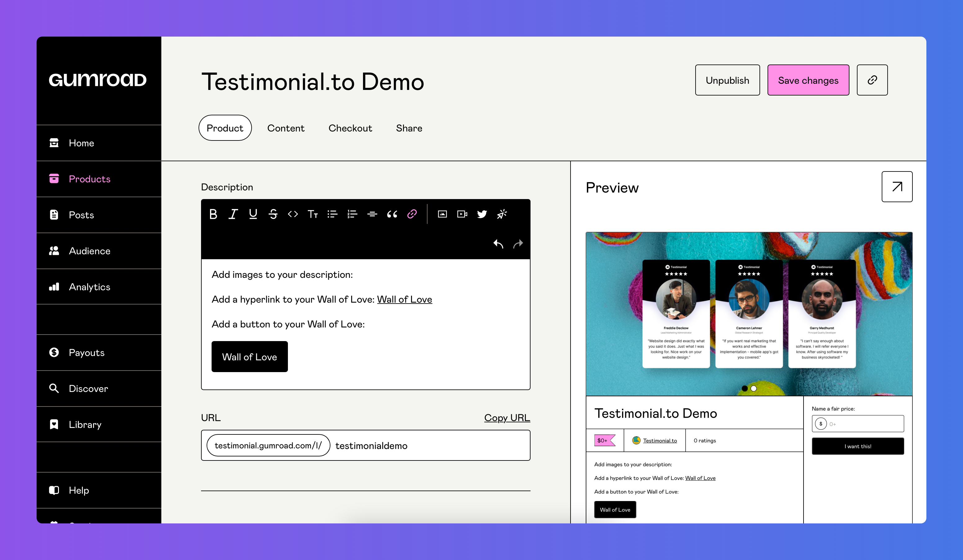This screenshot has width=963, height=560.
Task: Insert code formatting with angle brackets icon
Action: [293, 214]
